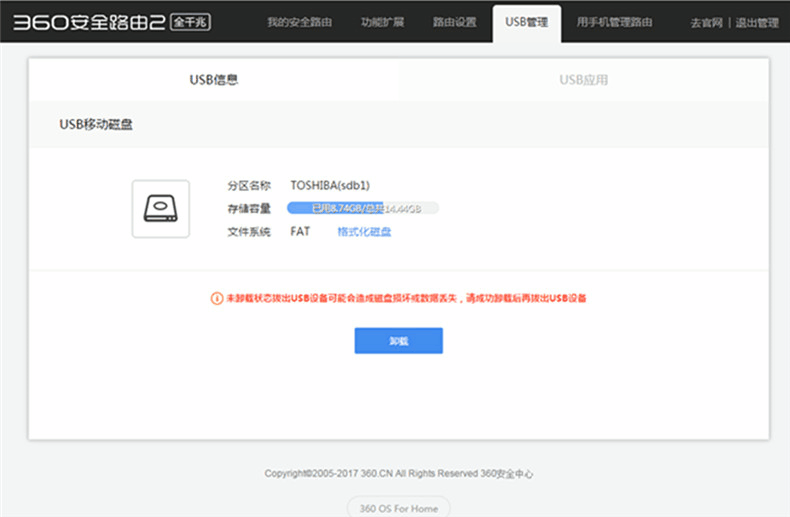Click the 退出管理 link
This screenshot has width=790, height=517.
coord(757,23)
